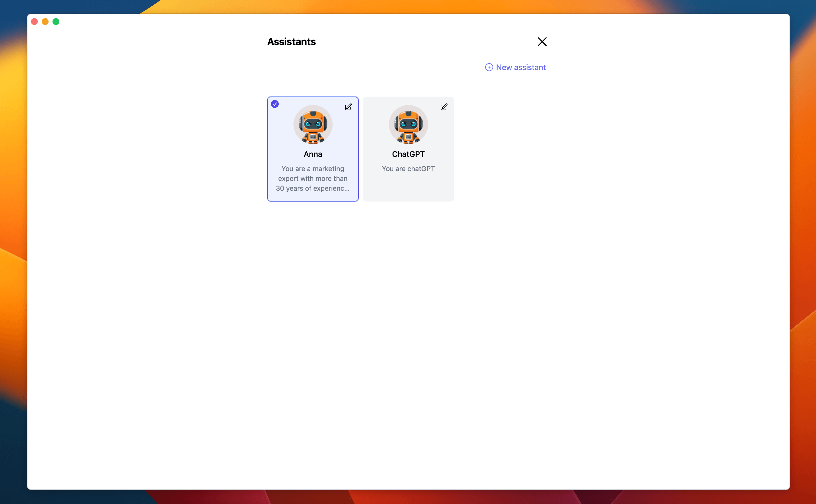This screenshot has height=504, width=816.
Task: Select ChatGPT's robot avatar
Action: click(x=408, y=125)
